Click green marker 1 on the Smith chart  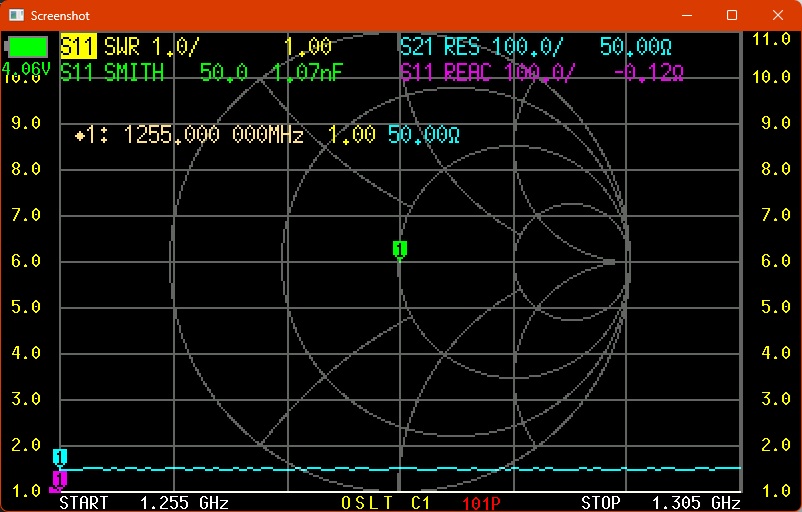[399, 249]
